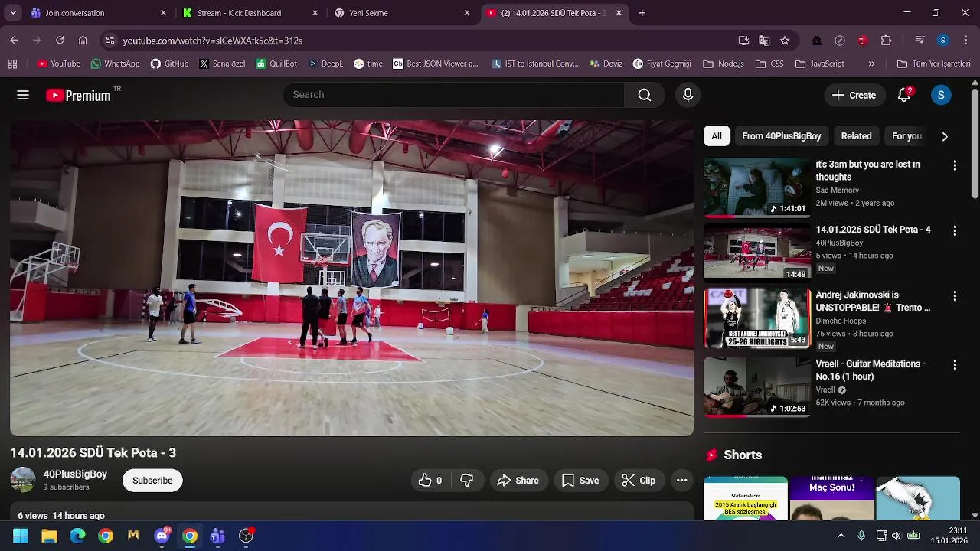Click inside the YouTube search field
980x551 pixels.
tap(453, 95)
